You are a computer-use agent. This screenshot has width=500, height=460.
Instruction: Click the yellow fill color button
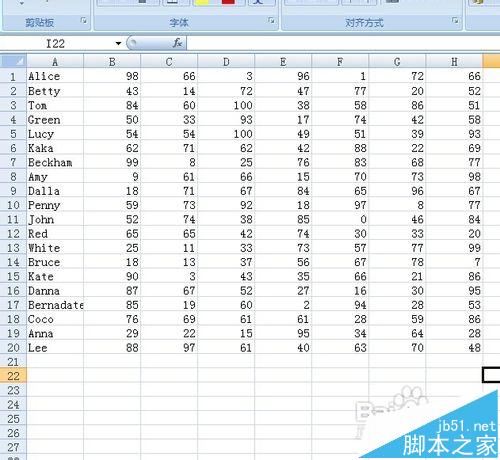(x=202, y=3)
